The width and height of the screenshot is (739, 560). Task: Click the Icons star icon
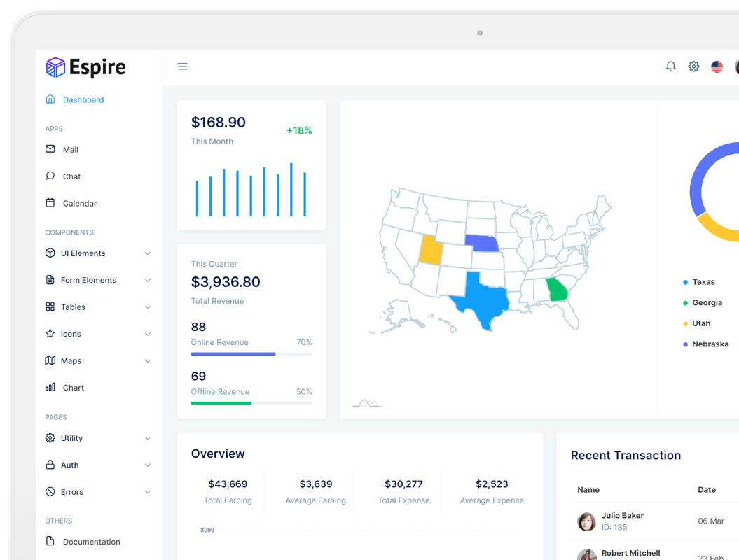click(x=50, y=333)
